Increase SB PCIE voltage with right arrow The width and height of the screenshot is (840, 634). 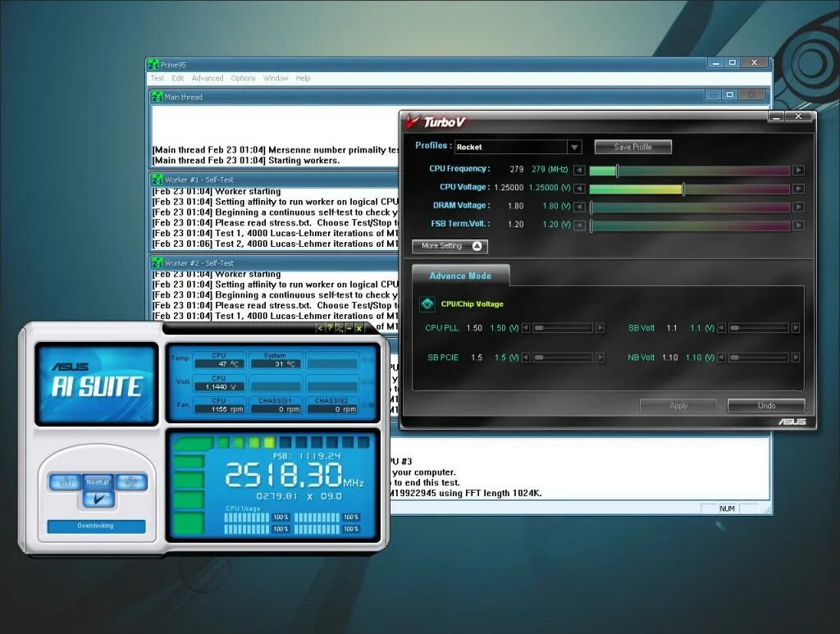(600, 357)
